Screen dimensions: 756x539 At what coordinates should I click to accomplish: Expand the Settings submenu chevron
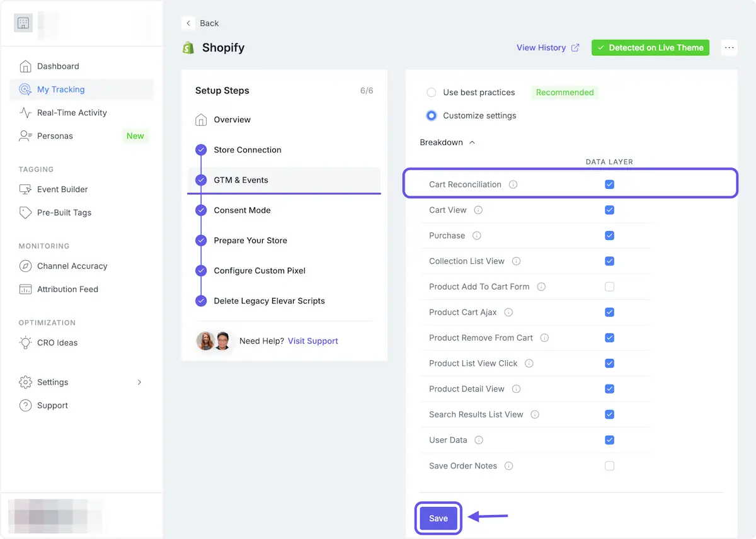click(x=139, y=382)
